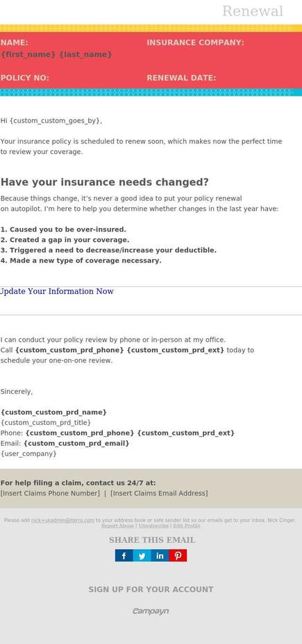The height and width of the screenshot is (644, 302).
Task: Click the Have your insurance needs changed heading
Action: [x=105, y=182]
